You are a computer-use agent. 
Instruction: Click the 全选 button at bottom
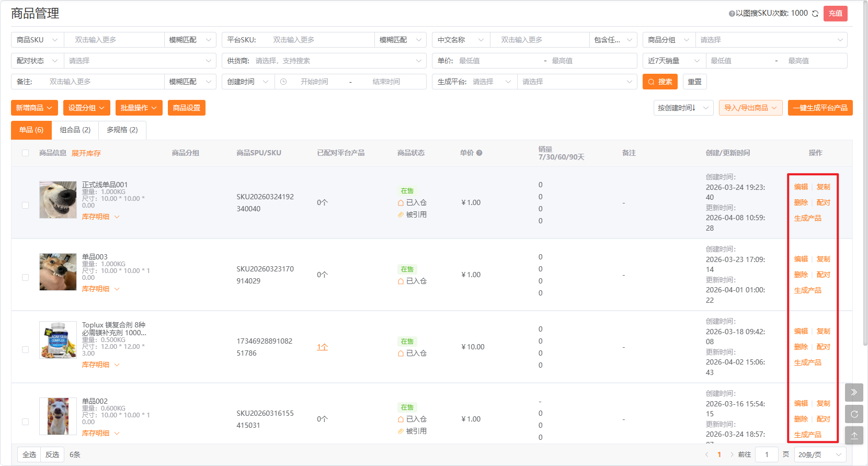29,454
